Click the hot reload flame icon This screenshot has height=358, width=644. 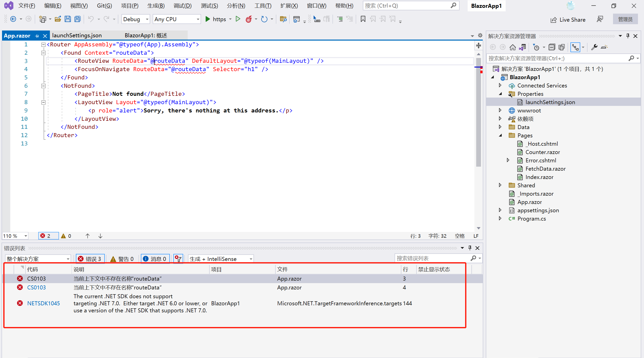pyautogui.click(x=249, y=19)
